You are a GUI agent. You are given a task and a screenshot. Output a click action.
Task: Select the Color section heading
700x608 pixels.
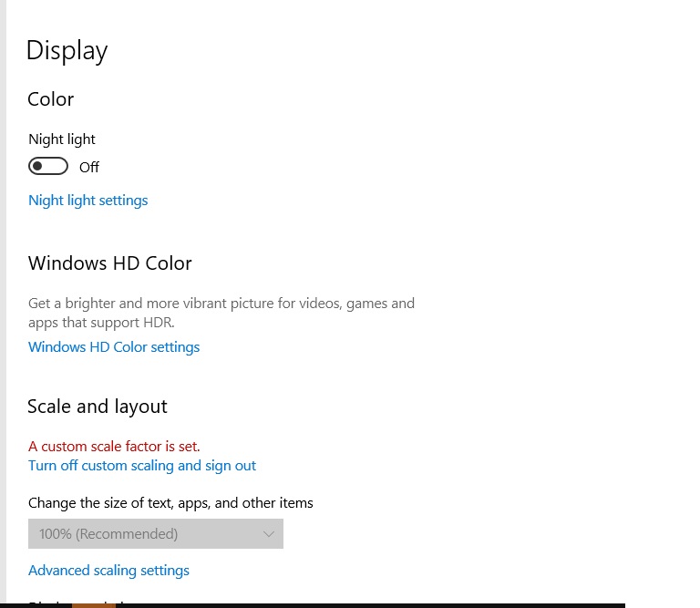tap(51, 99)
